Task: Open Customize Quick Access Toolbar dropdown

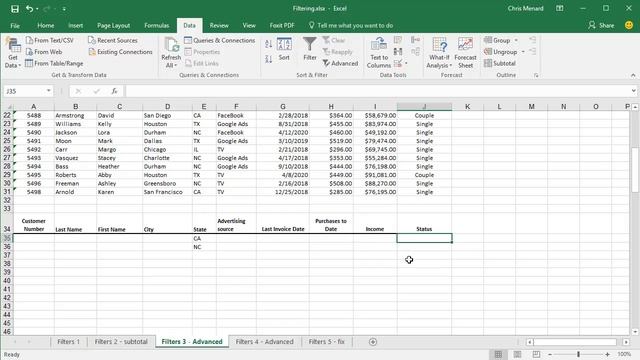Action: coord(64,9)
